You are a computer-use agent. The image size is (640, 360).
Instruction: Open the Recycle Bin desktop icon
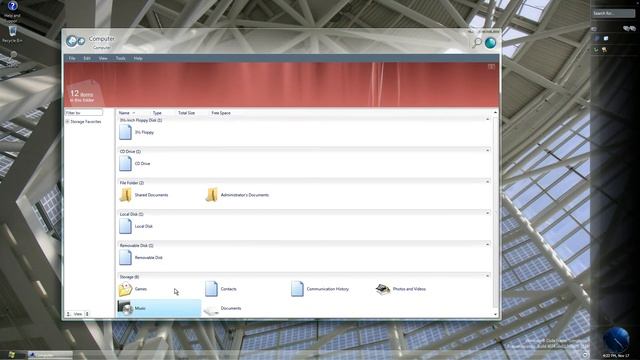[12, 35]
